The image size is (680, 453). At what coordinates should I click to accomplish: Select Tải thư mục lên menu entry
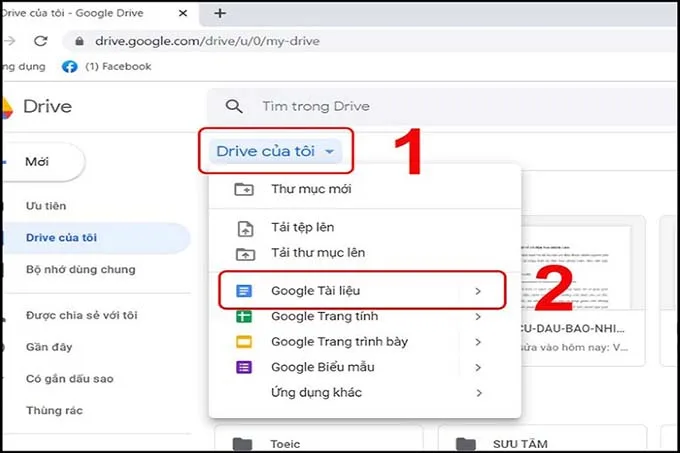point(365,253)
